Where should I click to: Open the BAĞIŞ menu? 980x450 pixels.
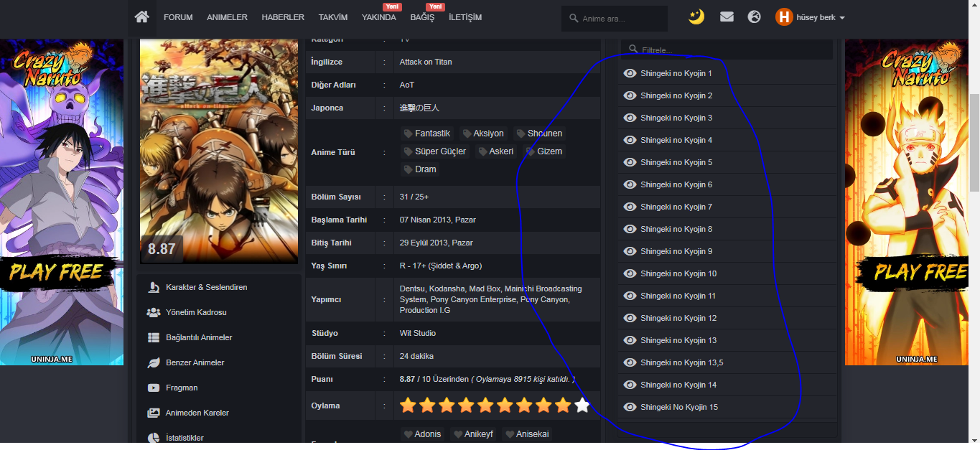(422, 17)
